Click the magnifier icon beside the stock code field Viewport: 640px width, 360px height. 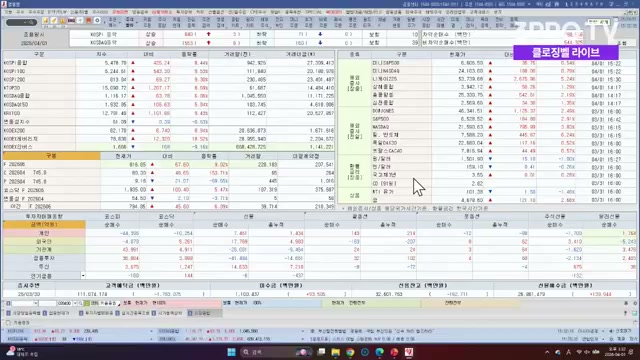pyautogui.click(x=81, y=303)
